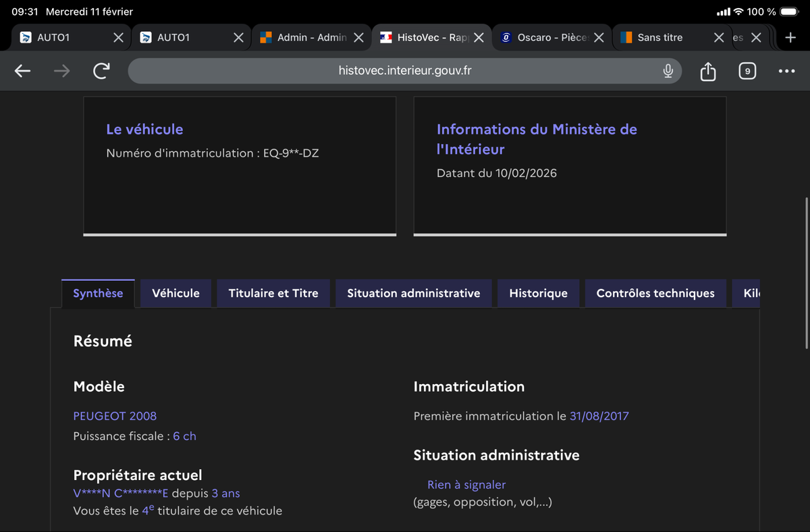Image resolution: width=810 pixels, height=532 pixels.
Task: Open the share sheet icon
Action: 707,71
